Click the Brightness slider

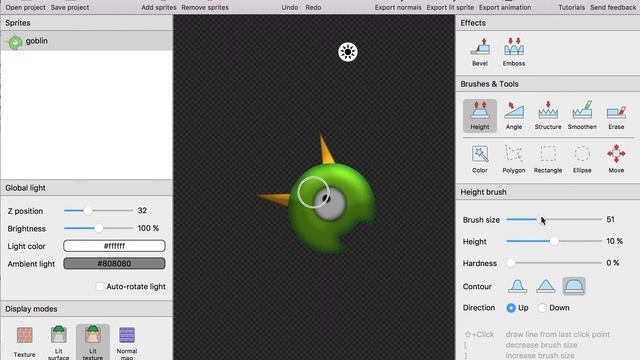tap(98, 228)
